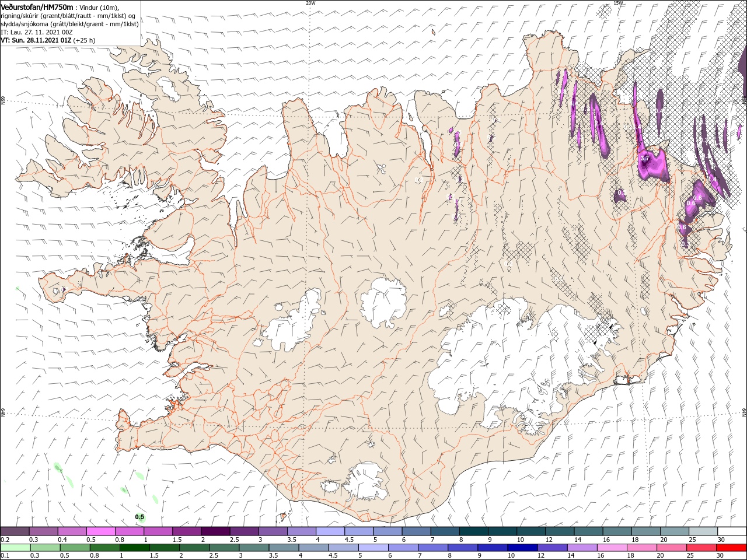The image size is (747, 560).
Task: Select lower legend deep blue swatch from 10 to 12
Action: (522, 548)
